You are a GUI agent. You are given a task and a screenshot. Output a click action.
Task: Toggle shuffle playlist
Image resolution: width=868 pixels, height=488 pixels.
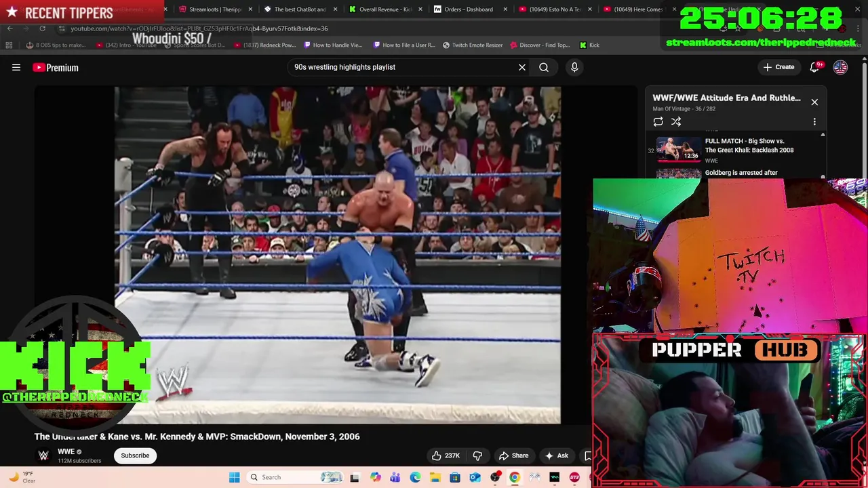pyautogui.click(x=676, y=121)
